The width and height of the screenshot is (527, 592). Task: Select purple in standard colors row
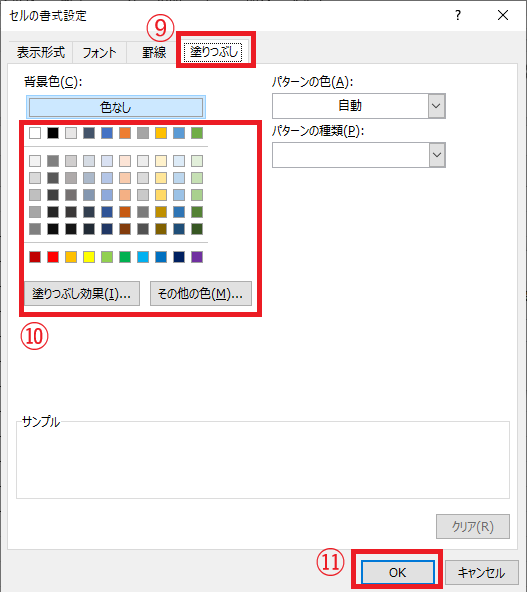coord(197,257)
